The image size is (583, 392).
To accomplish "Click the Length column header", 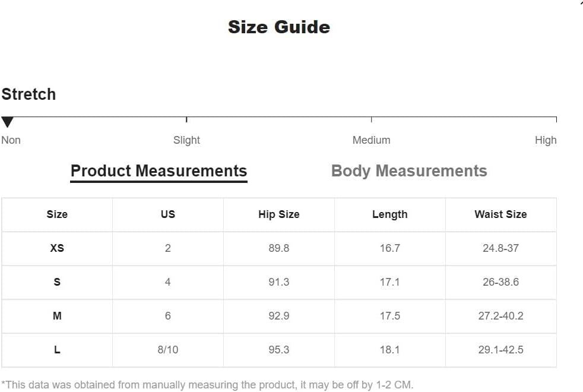I will point(389,214).
